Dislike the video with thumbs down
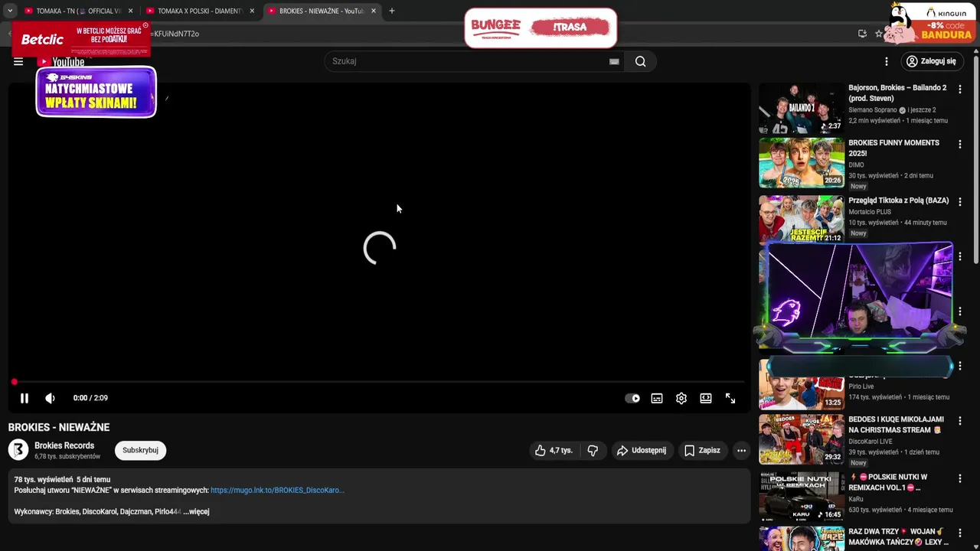This screenshot has width=980, height=551. (593, 451)
